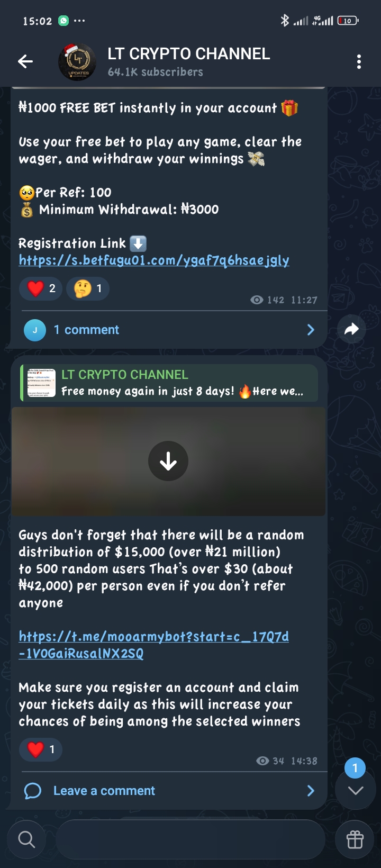Open the mooarmybot Telegram link
Screen dimensions: 381x868
[x=154, y=645]
